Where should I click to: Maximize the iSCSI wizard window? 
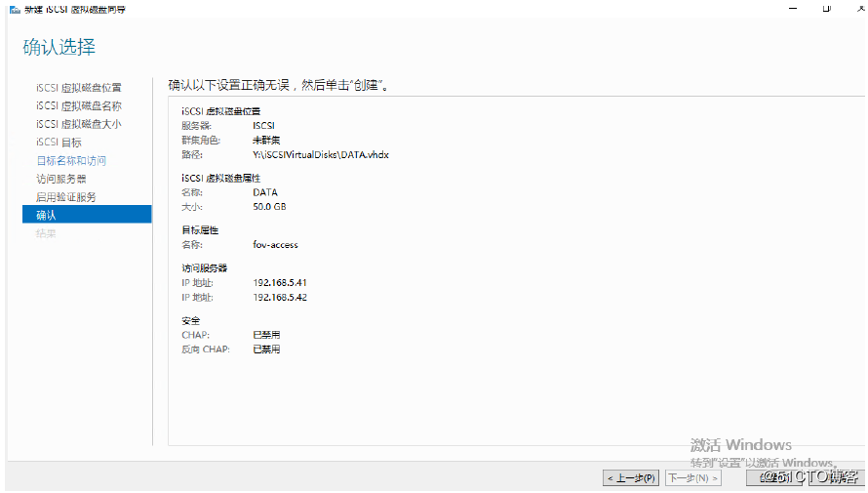coord(826,9)
